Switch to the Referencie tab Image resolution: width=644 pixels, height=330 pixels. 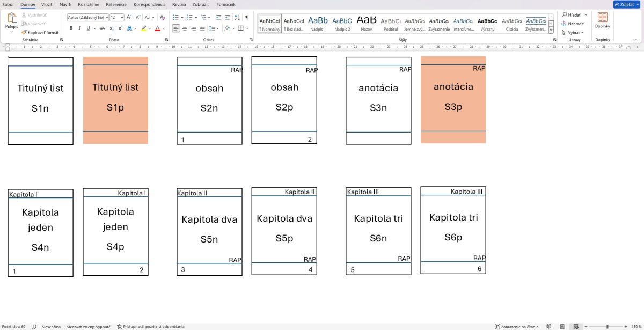(x=116, y=4)
